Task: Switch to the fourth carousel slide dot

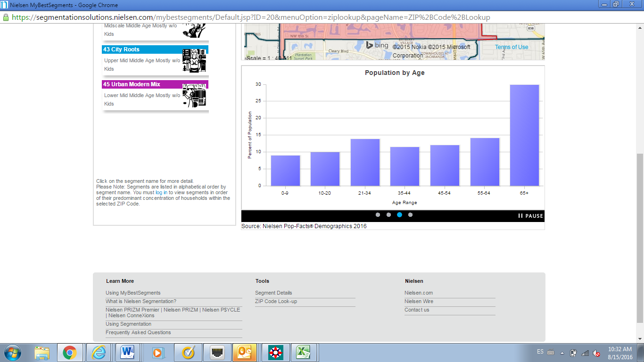Action: click(x=410, y=214)
